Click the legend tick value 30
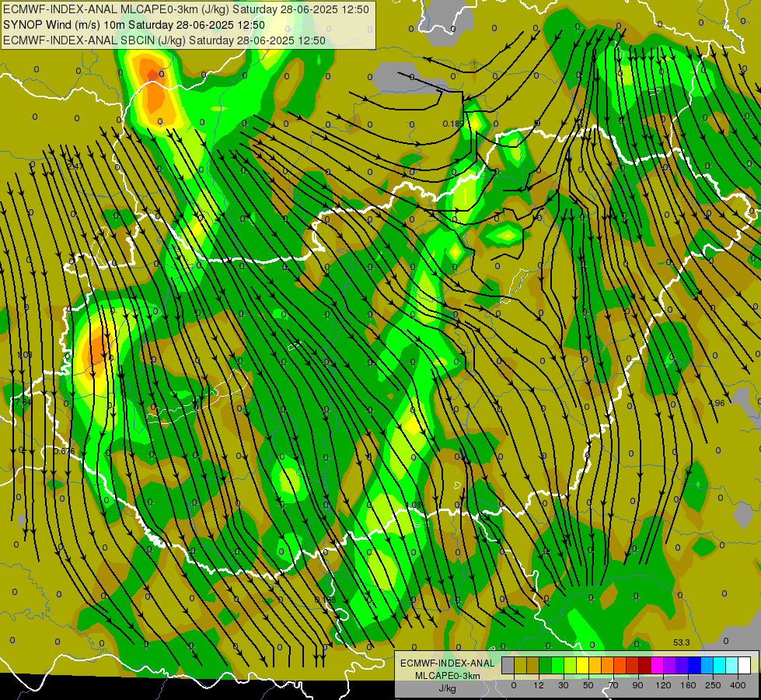 [564, 685]
